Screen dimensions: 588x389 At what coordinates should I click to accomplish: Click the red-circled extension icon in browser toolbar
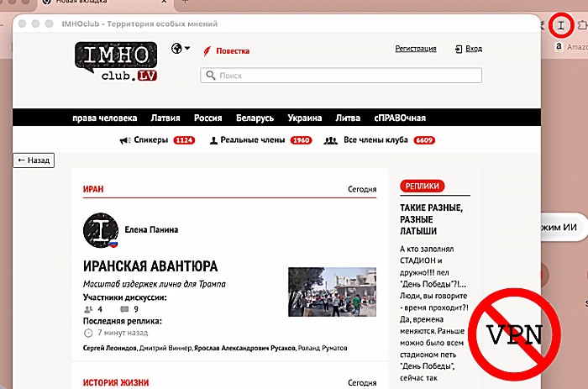tap(560, 25)
